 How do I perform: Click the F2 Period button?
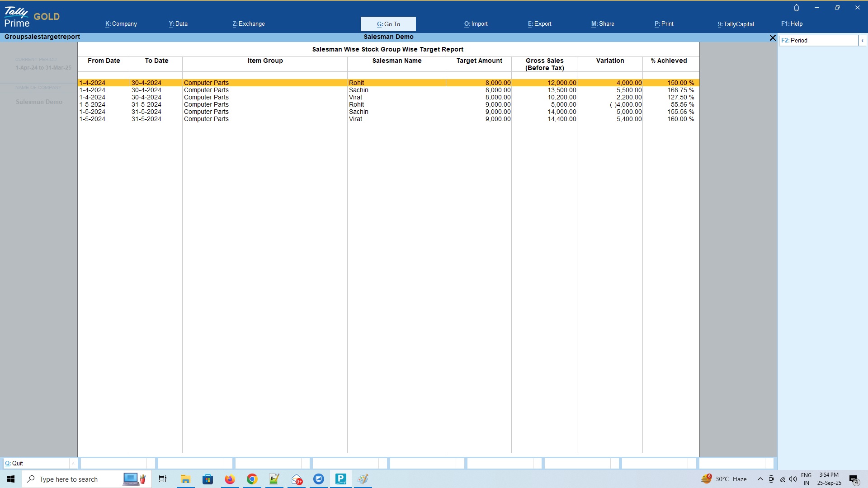tap(818, 41)
